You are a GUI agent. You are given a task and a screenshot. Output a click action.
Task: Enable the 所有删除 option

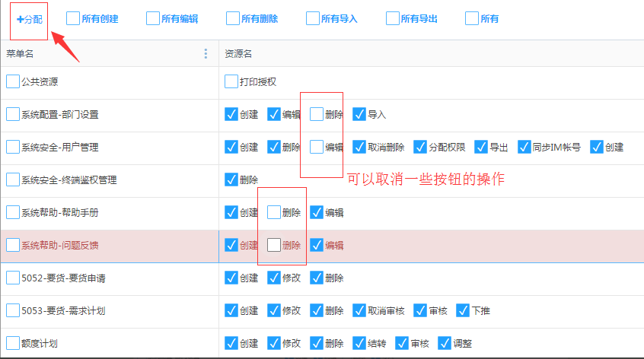(x=233, y=19)
